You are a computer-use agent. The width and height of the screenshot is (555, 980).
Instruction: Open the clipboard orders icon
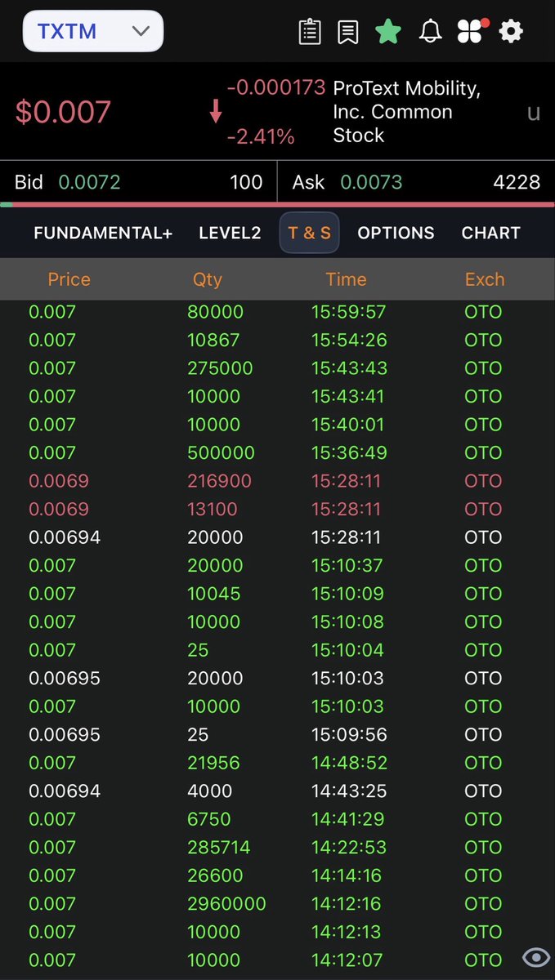click(x=310, y=32)
